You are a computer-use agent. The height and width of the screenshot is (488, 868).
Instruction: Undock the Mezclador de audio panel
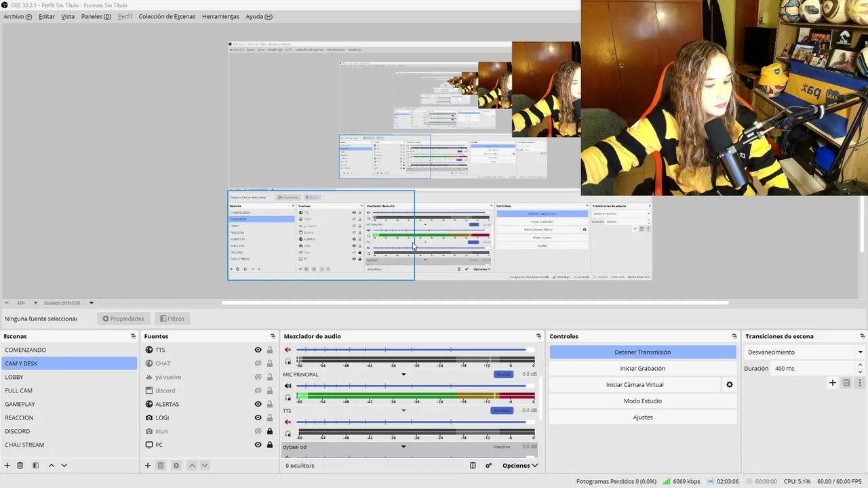click(539, 336)
